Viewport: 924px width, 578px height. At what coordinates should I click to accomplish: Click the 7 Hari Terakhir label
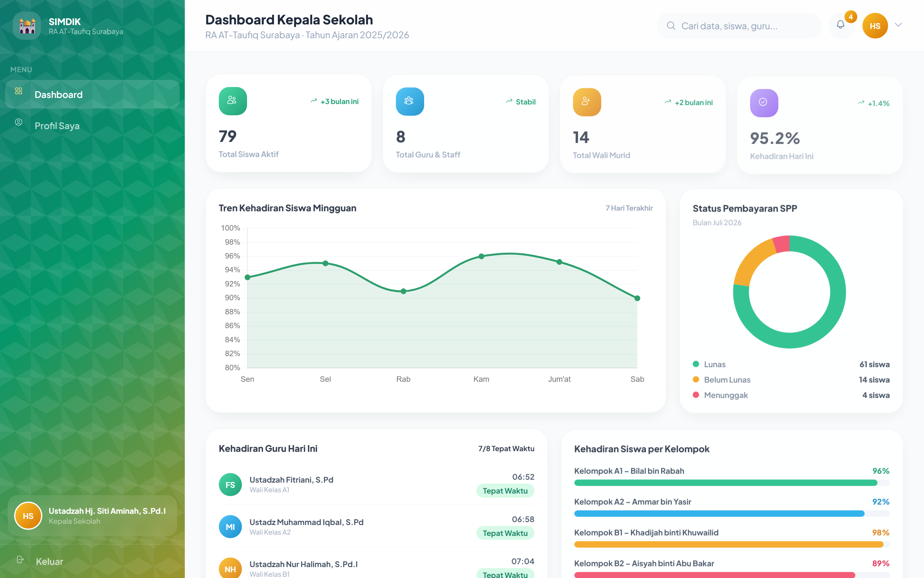click(629, 208)
